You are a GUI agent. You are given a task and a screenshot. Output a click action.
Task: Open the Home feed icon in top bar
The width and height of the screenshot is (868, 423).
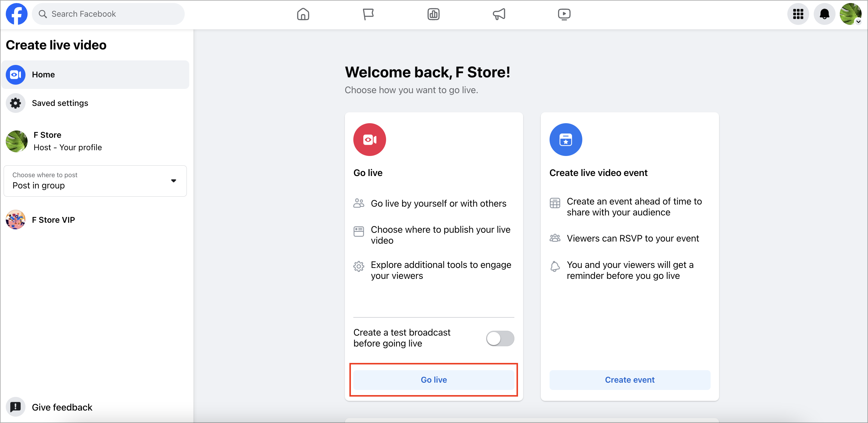[x=303, y=14]
